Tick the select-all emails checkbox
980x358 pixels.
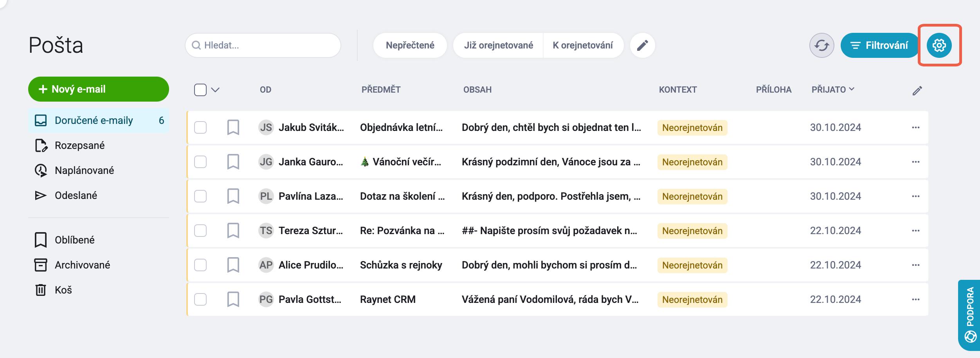(200, 90)
